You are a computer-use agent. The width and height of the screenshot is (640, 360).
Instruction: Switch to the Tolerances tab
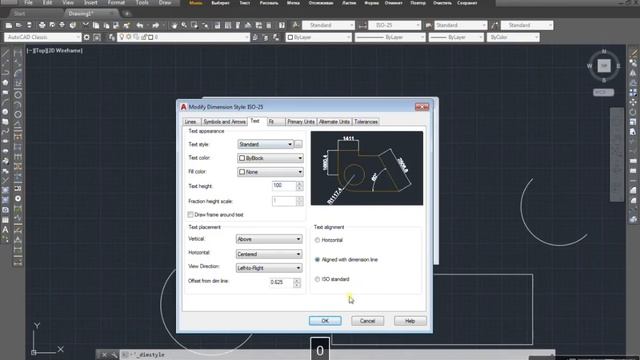[366, 122]
